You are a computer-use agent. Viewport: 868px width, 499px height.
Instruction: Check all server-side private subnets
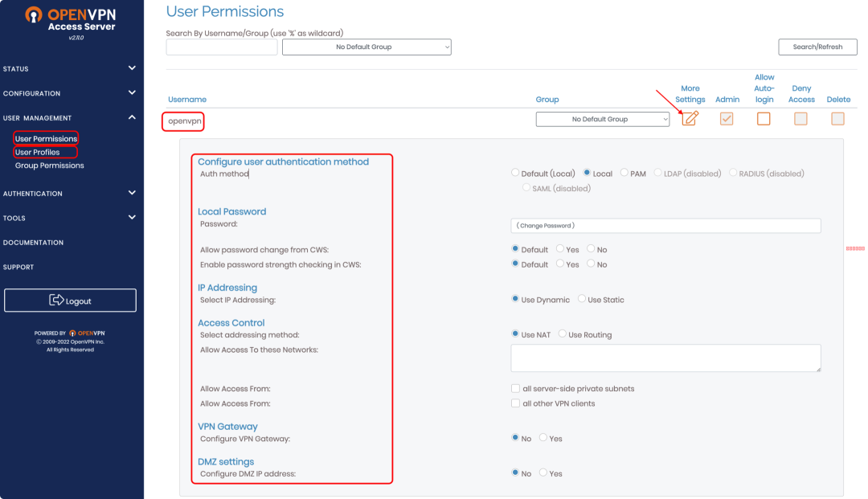(x=515, y=389)
